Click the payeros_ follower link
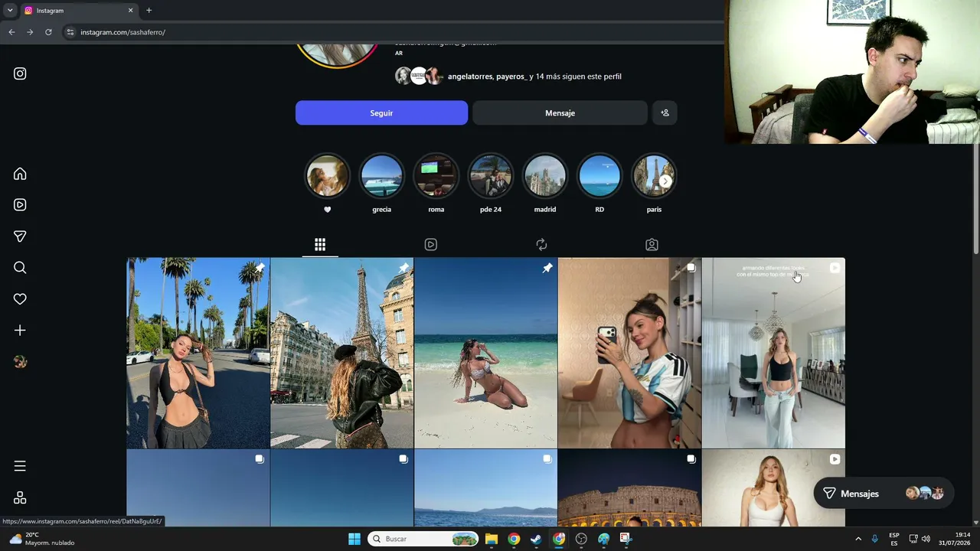Screen dimensions: 980x551 pos(512,77)
